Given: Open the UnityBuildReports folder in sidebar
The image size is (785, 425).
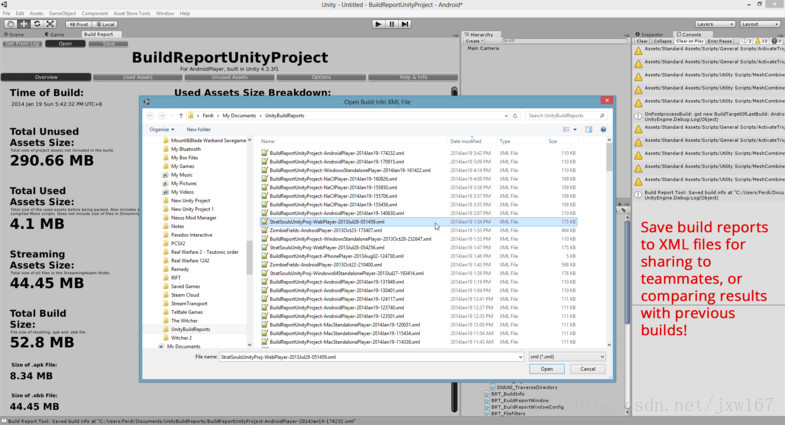Looking at the screenshot, I should pos(190,329).
